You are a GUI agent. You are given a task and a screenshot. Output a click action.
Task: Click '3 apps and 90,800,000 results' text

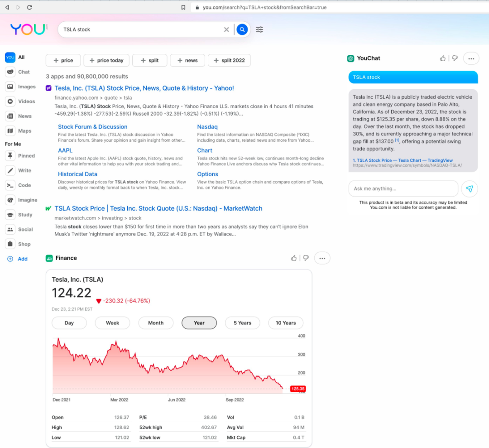pos(87,77)
